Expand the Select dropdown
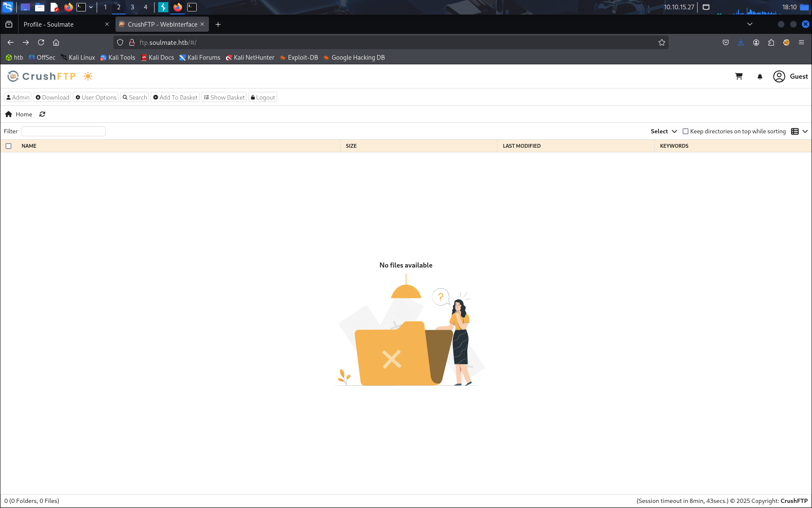812x508 pixels. pyautogui.click(x=664, y=131)
